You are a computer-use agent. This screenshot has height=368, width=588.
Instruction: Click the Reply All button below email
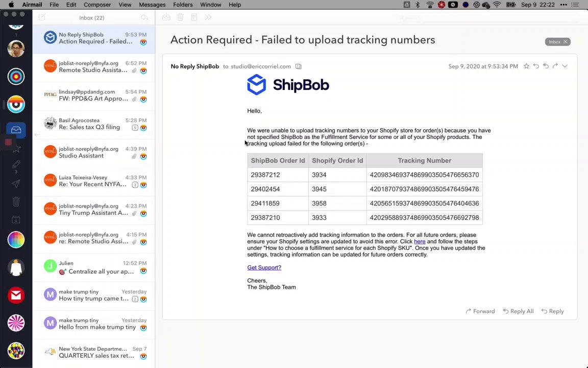(518, 311)
